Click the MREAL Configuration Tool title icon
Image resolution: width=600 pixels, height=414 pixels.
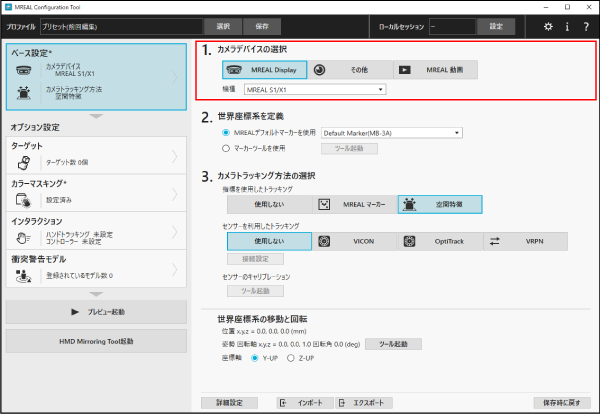pyautogui.click(x=8, y=7)
